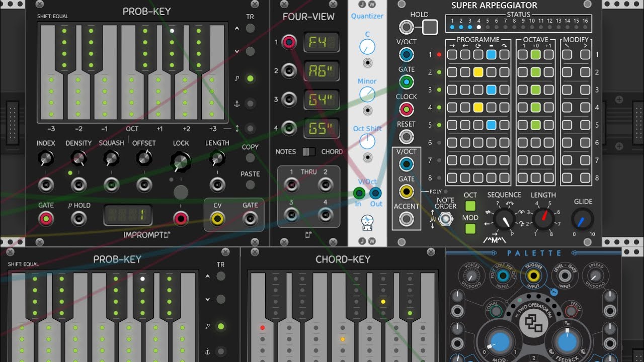Toggle the green MOD button
644x362 pixels.
(x=470, y=229)
